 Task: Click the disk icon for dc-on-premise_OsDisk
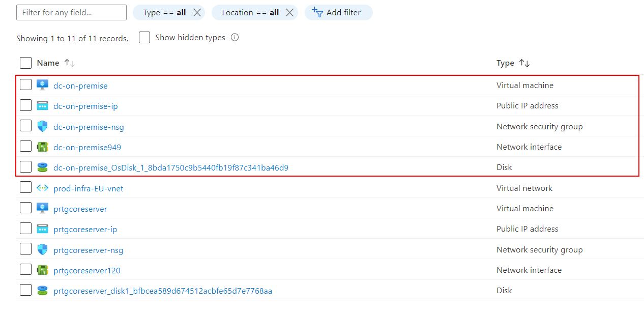click(x=42, y=167)
